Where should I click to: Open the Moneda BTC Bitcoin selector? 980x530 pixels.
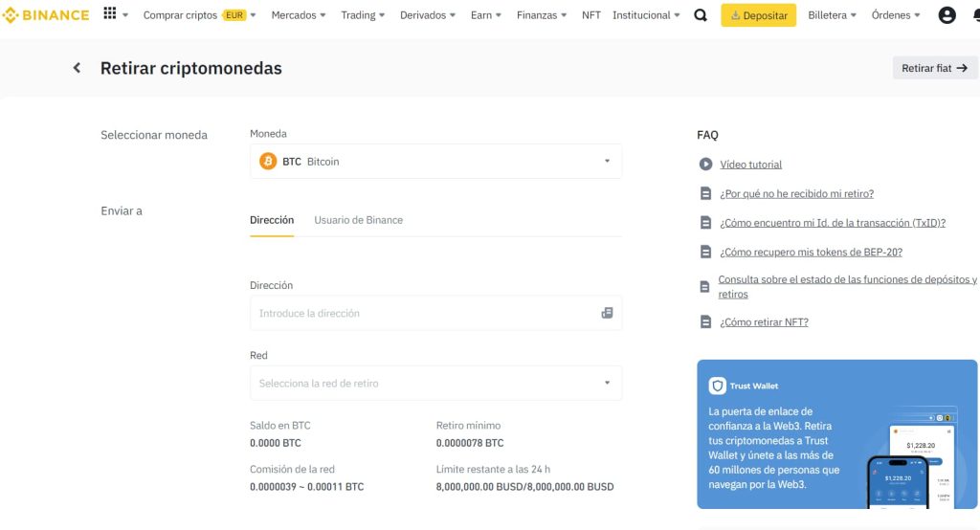(x=435, y=162)
